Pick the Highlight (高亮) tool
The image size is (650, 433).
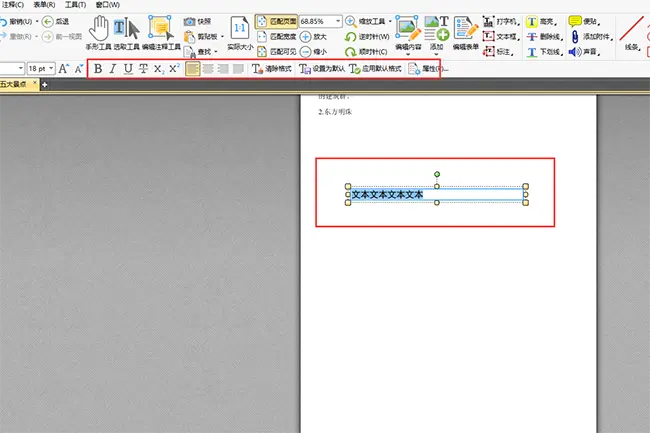(542, 21)
